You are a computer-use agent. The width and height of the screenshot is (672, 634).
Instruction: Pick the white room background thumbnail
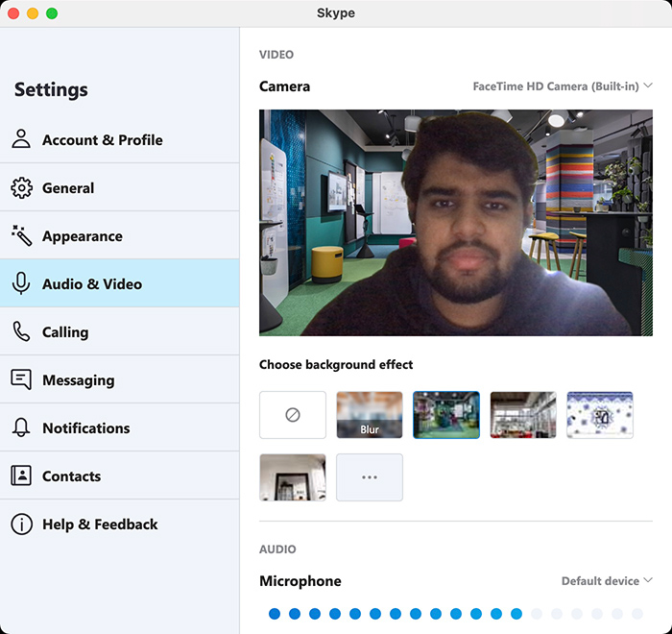click(x=293, y=477)
